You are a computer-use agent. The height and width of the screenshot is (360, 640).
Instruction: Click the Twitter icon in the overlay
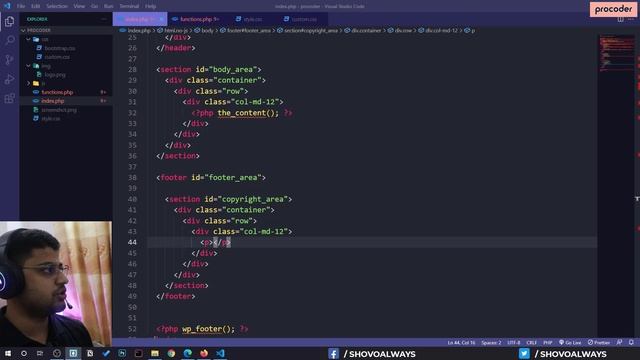[524, 353]
